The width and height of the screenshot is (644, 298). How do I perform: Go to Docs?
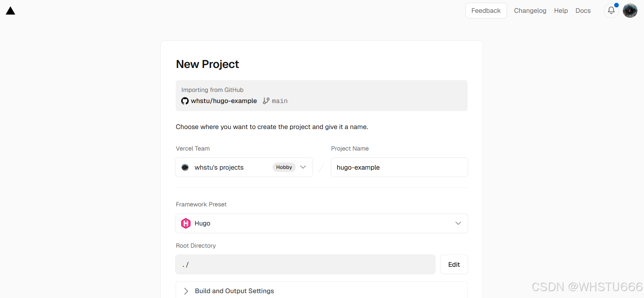(x=583, y=11)
